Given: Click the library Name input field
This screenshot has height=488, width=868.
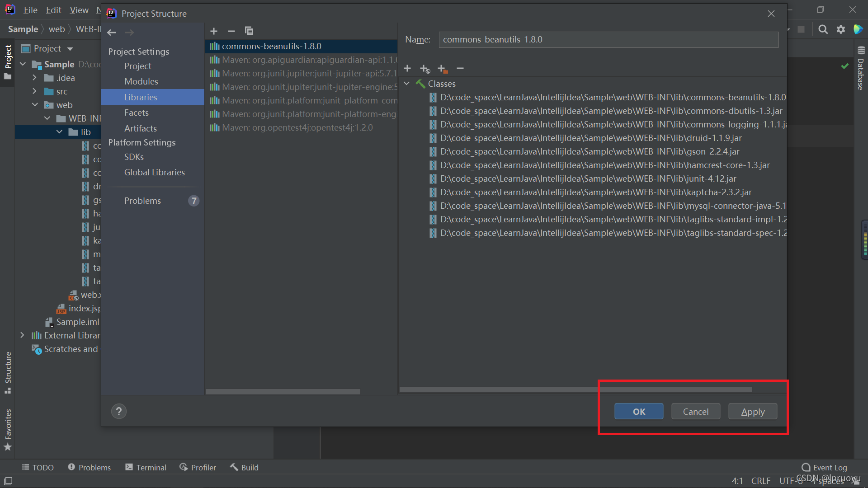Looking at the screenshot, I should 609,39.
